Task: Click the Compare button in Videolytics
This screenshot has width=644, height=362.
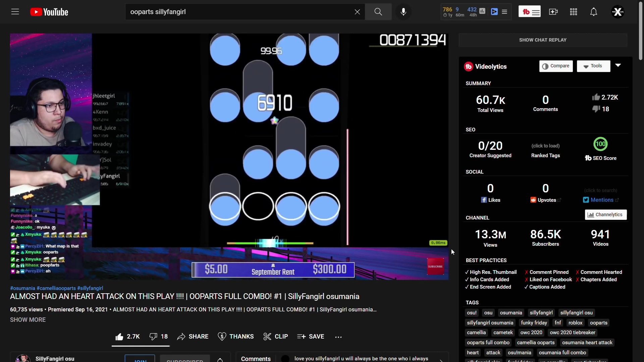Action: click(556, 66)
